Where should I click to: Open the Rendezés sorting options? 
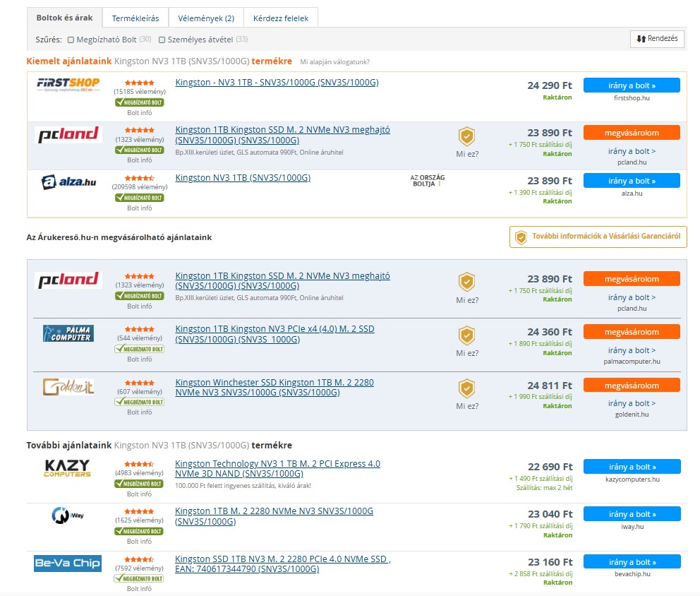click(657, 39)
